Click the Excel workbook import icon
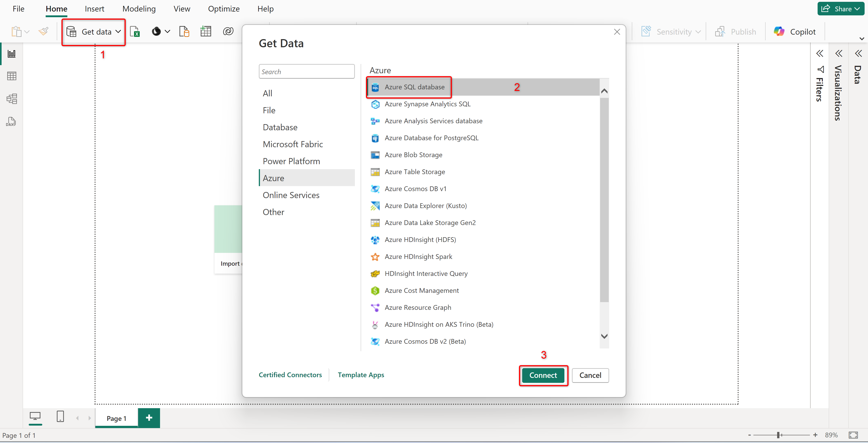Screen dimensions: 868x443 point(135,32)
